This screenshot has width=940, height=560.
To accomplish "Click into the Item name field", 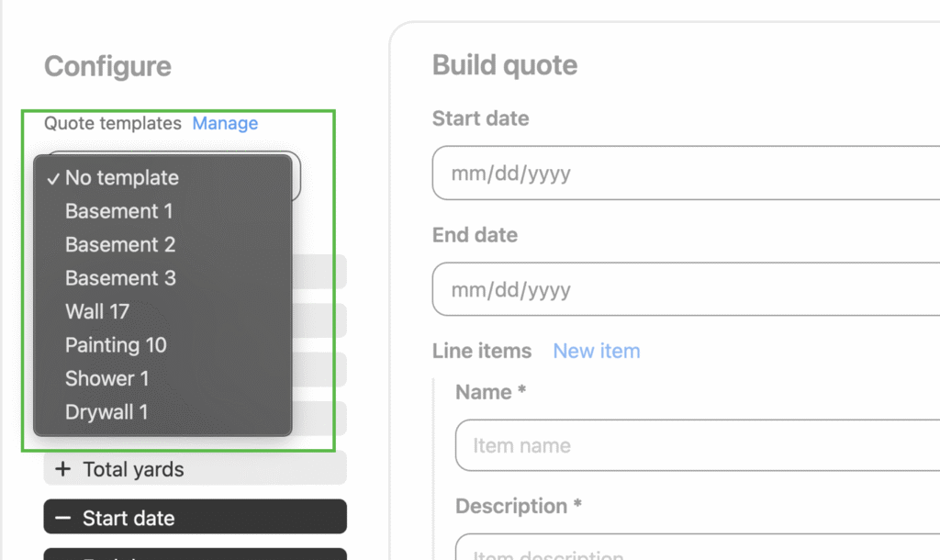I will click(696, 446).
